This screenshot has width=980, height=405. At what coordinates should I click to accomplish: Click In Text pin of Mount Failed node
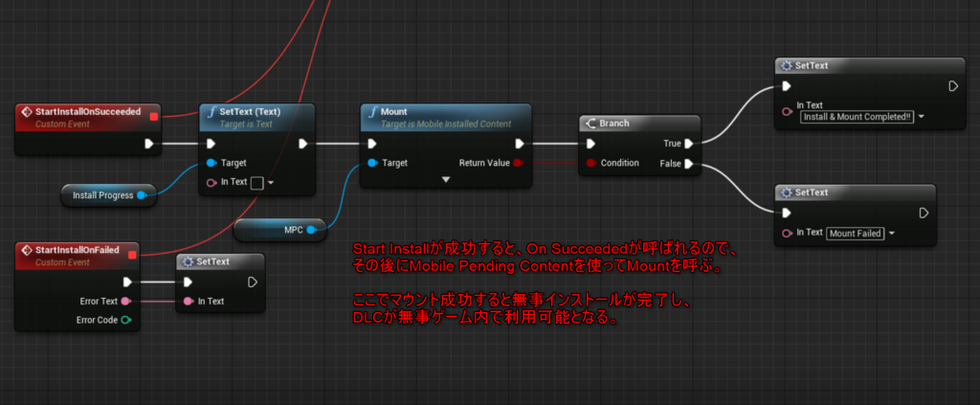click(x=788, y=233)
